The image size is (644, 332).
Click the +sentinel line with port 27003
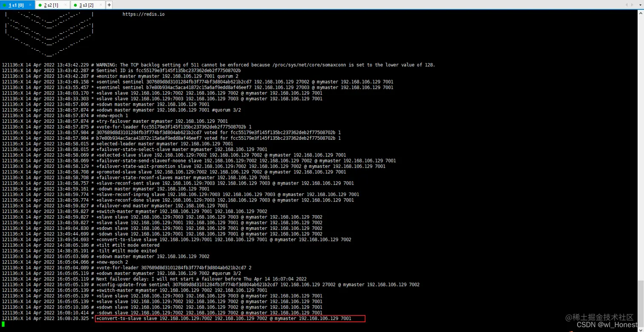(x=198, y=87)
